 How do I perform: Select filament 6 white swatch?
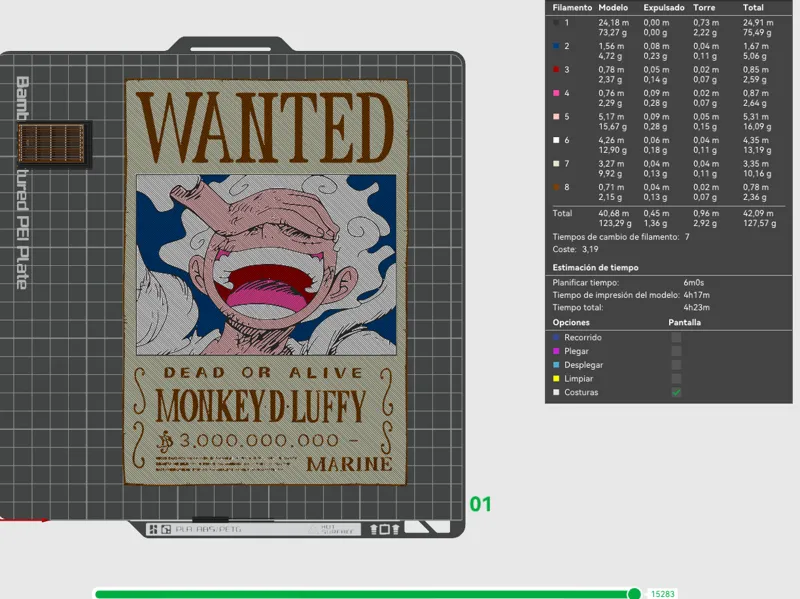tap(556, 140)
